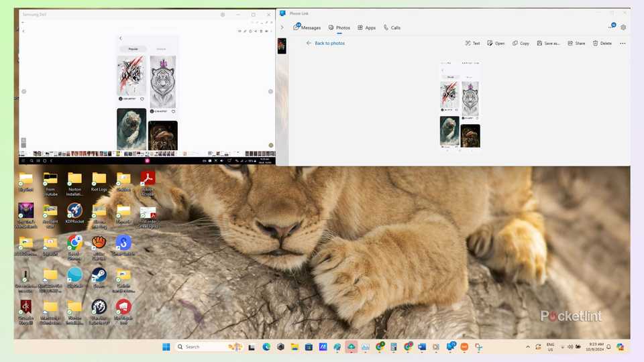Like the red tiger sketch with heart icon
This screenshot has height=362, width=644.
142,99
